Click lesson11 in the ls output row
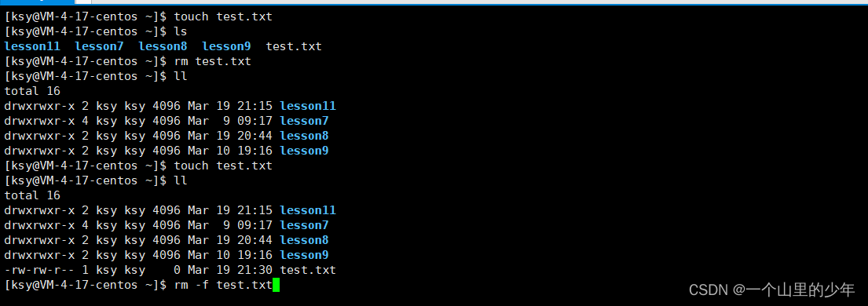868x306 pixels. (x=32, y=46)
